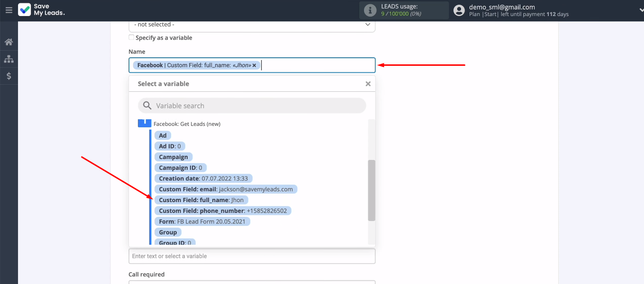The width and height of the screenshot is (644, 284).
Task: Open the billing dollar sidebar icon
Action: coord(9,76)
